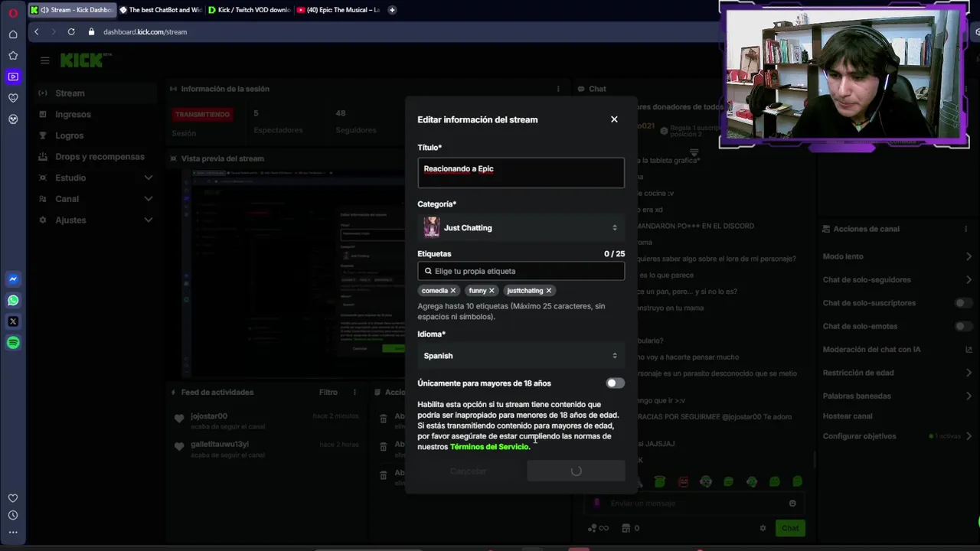Click the Elige tu propia etiqueta field
The image size is (980, 551).
pos(521,271)
